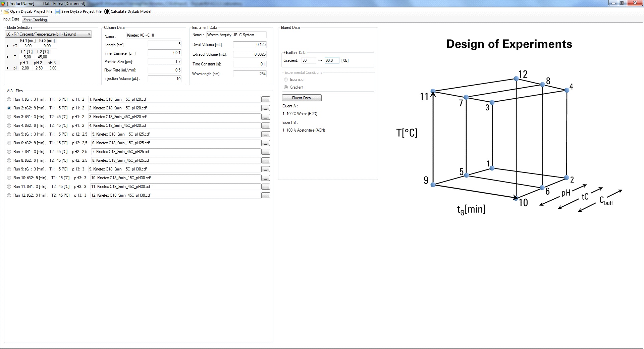Click the Column Name field Kinetex XB - C18

click(153, 35)
